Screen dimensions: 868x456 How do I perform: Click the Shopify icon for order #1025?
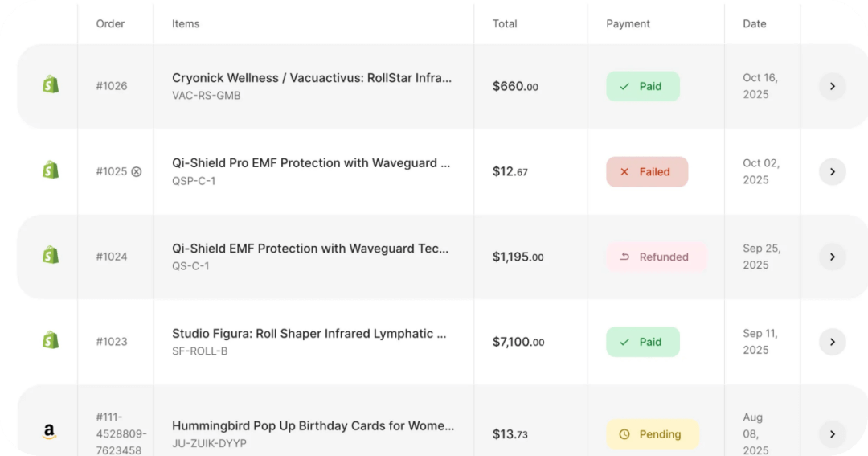coord(51,170)
